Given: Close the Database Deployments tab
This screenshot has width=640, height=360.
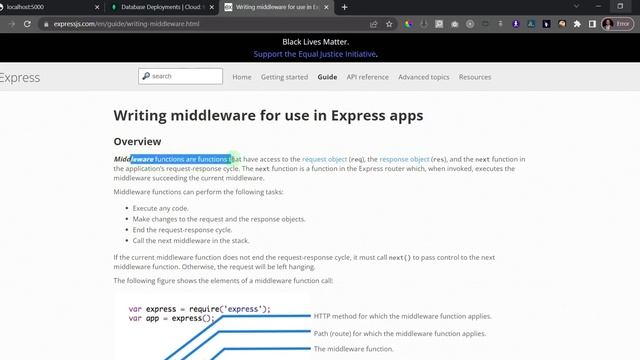Looking at the screenshot, I should pos(211,7).
